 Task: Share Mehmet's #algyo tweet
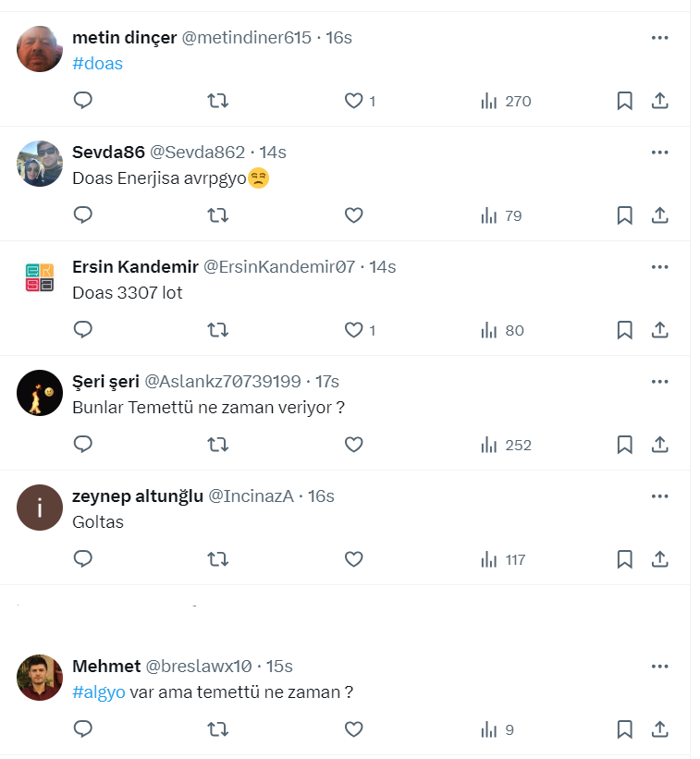660,729
